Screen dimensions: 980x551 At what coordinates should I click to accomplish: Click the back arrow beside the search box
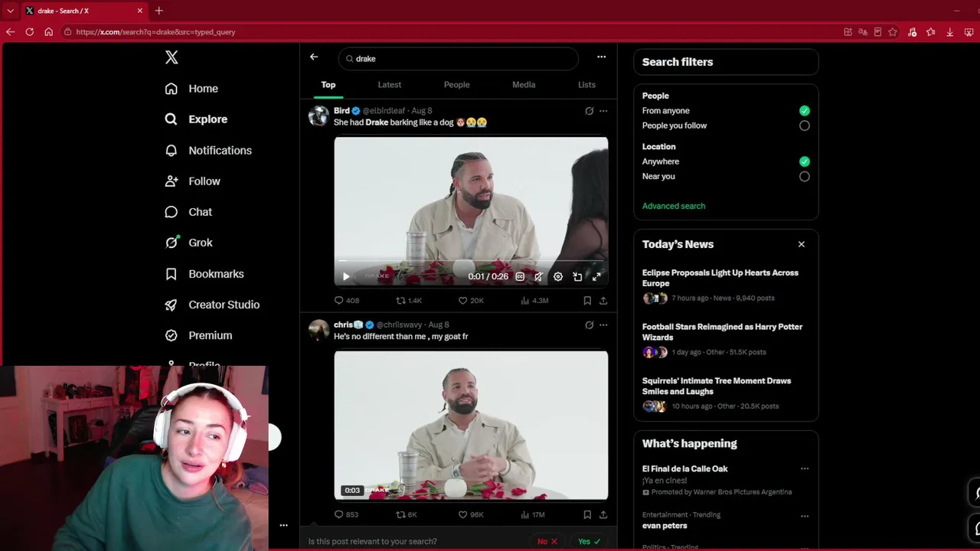click(x=314, y=57)
